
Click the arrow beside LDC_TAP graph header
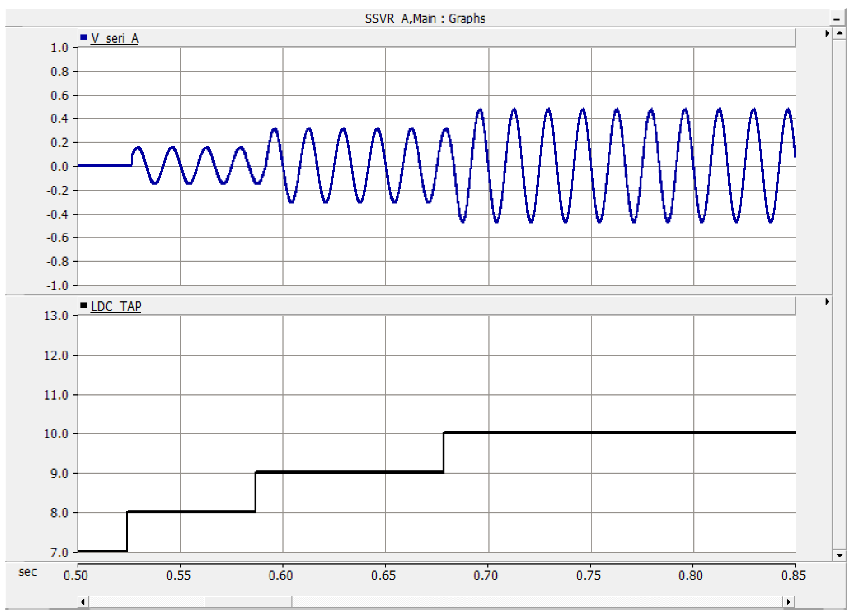(x=826, y=301)
